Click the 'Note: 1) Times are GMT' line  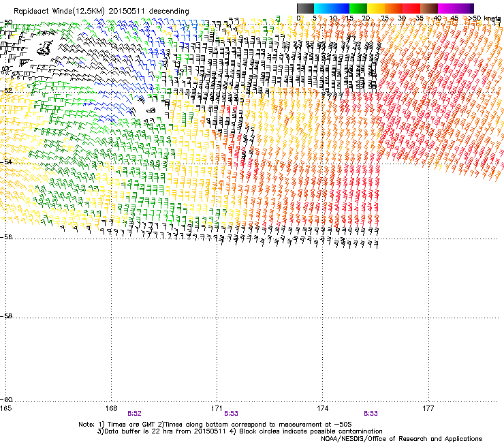(x=215, y=425)
